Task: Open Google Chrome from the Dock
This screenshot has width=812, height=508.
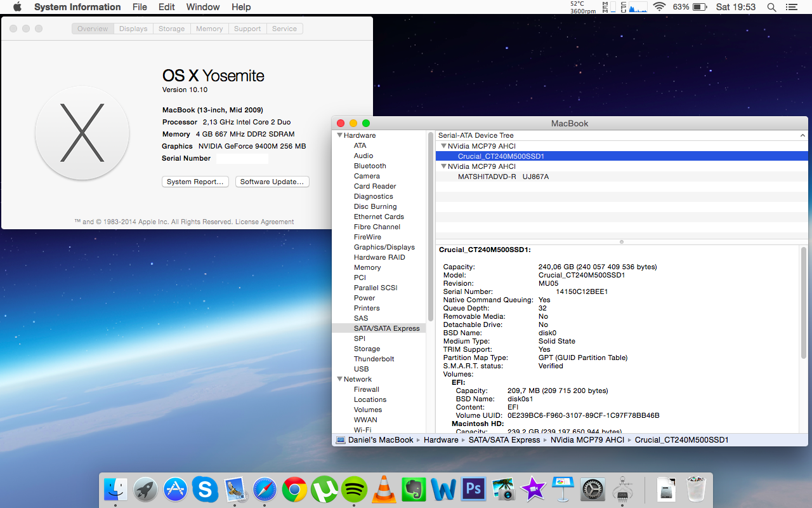Action: pos(294,489)
